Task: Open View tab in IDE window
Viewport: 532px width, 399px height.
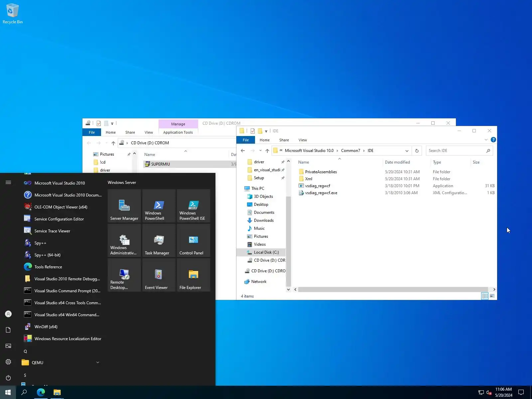Action: 303,140
